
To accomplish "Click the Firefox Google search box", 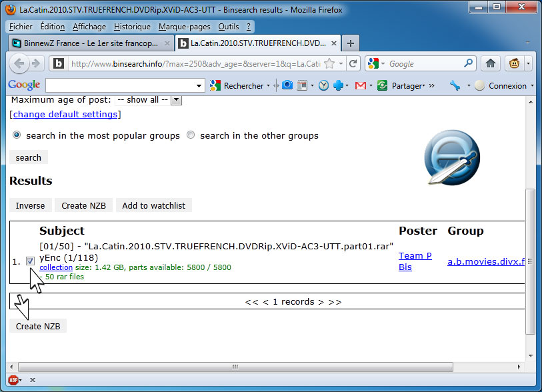I will (x=425, y=63).
